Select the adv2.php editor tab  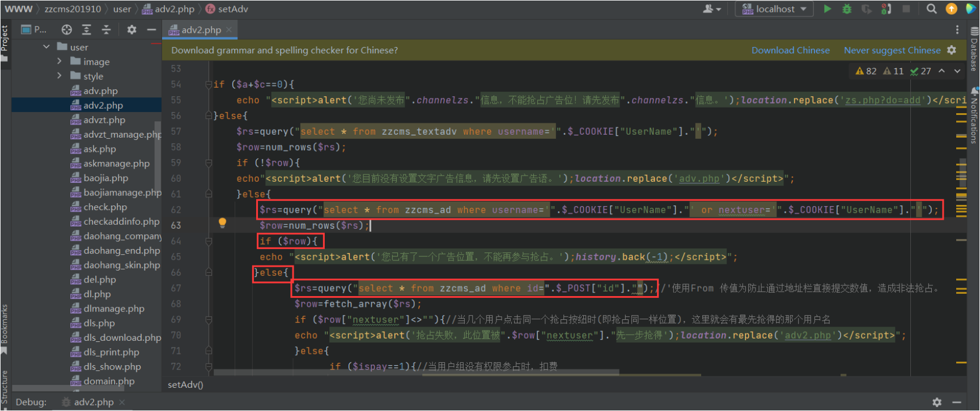[x=201, y=30]
